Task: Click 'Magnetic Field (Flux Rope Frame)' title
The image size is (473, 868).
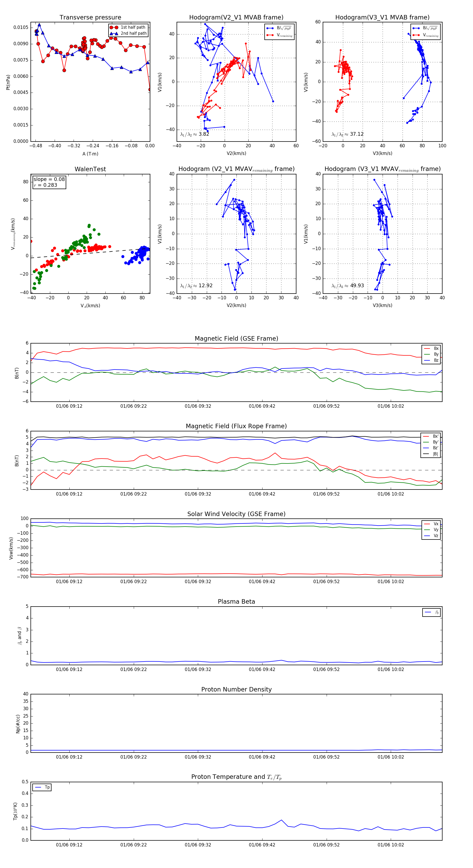Action: [236, 426]
